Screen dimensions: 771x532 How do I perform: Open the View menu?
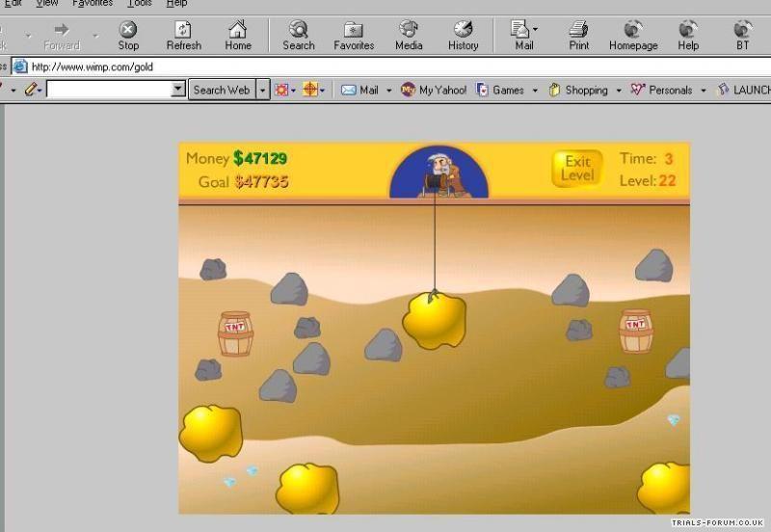click(x=47, y=4)
